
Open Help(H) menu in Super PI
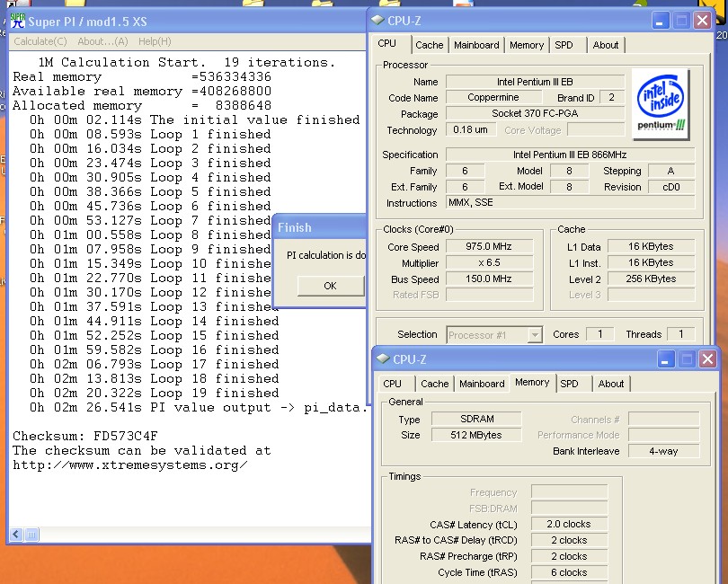pyautogui.click(x=155, y=41)
